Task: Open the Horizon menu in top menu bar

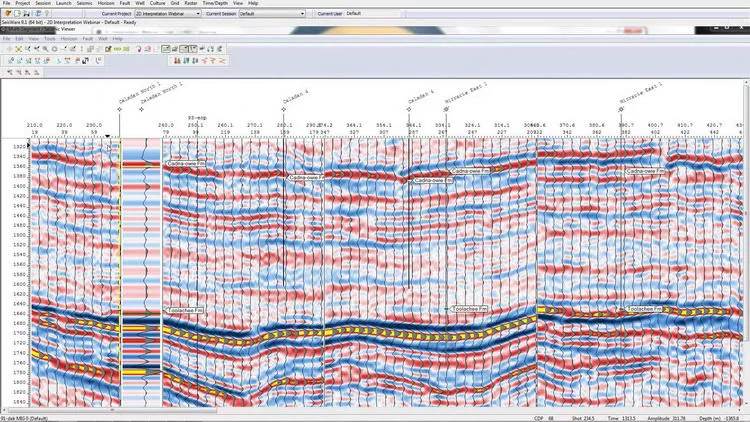Action: click(x=106, y=3)
